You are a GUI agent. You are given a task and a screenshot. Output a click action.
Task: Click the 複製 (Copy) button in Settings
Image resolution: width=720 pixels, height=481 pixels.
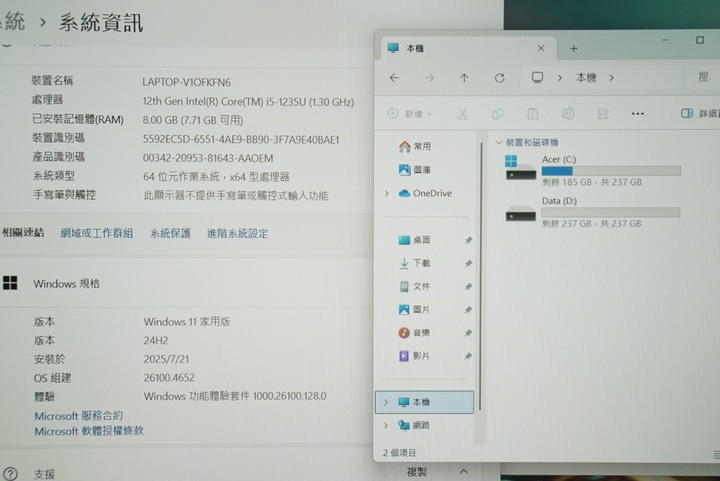tap(417, 472)
